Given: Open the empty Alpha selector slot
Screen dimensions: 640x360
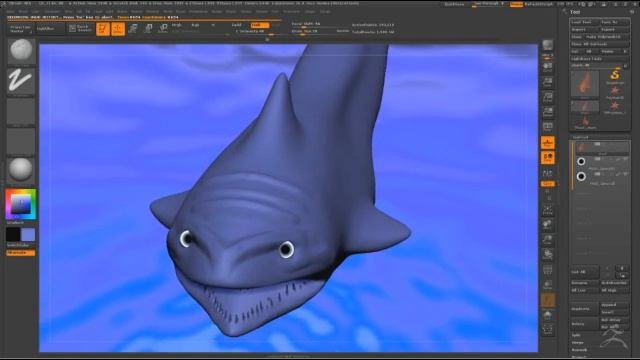Looking at the screenshot, I should [x=21, y=112].
